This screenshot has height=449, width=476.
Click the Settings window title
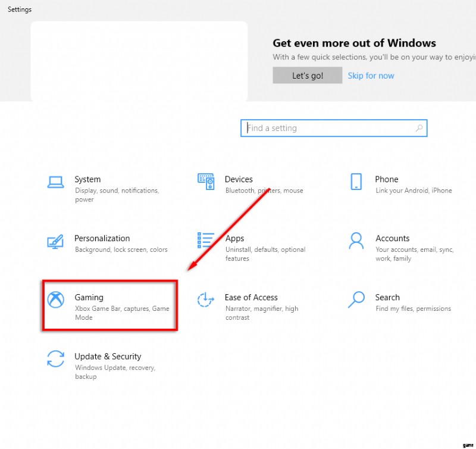click(20, 10)
